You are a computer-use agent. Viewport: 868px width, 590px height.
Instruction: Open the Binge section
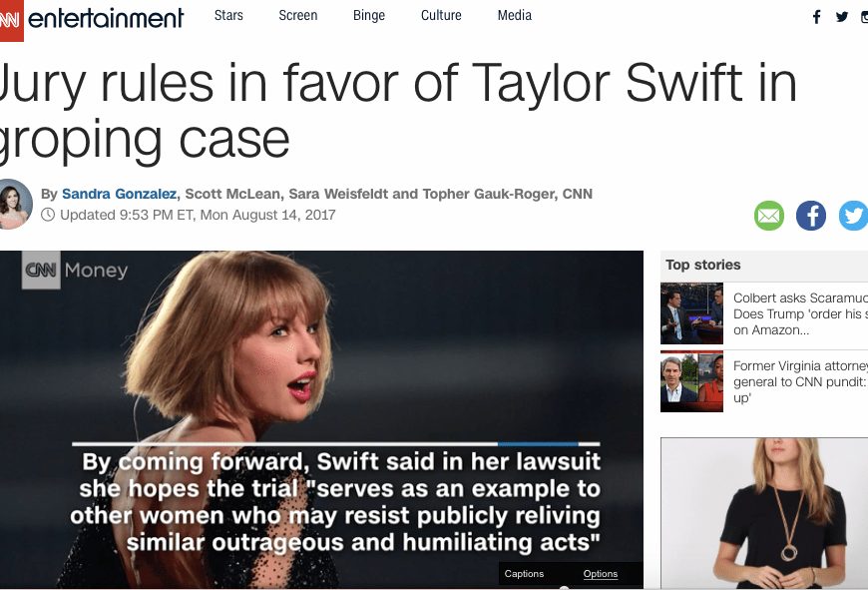point(369,16)
